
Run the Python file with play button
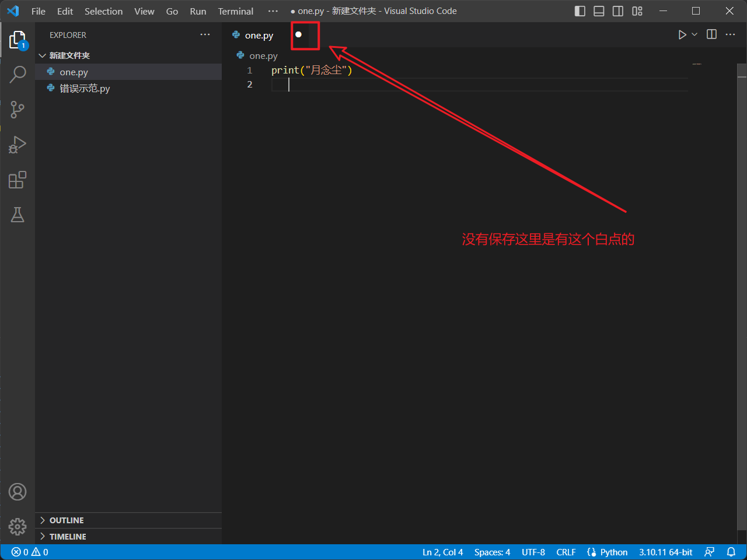682,35
